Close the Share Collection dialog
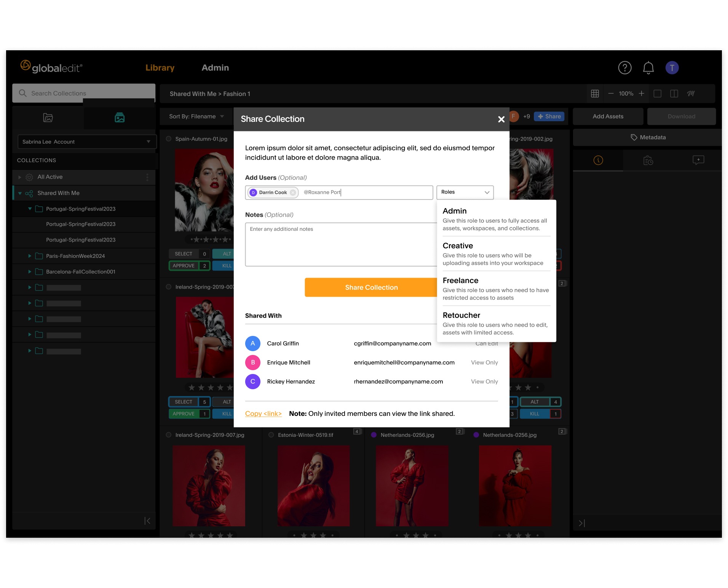The height and width of the screenshot is (588, 728). coord(501,119)
